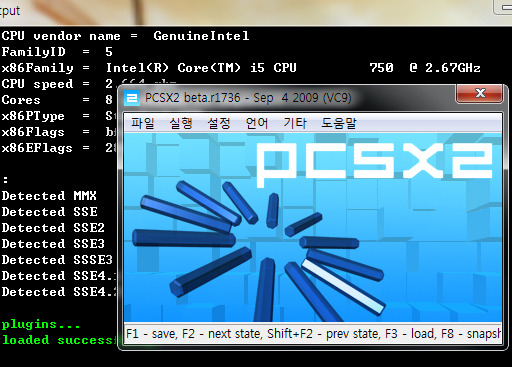Click the PCSX2 beta.r1736 window title text
Screen dimensions: 512x367
click(x=248, y=98)
